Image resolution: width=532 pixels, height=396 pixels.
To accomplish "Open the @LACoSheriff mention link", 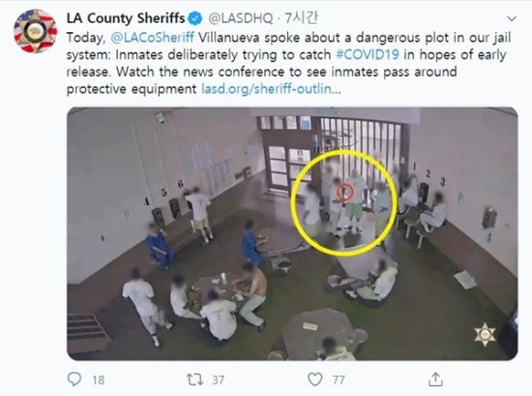I will coord(152,38).
